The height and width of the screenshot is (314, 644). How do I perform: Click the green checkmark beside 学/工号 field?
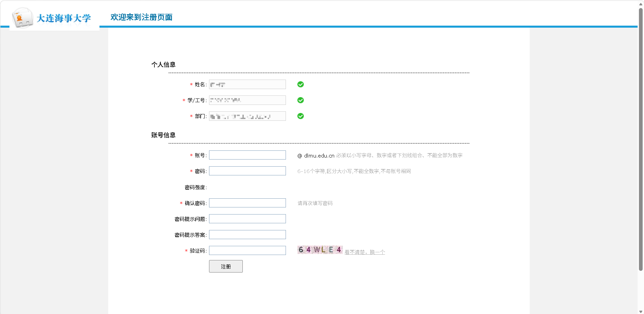point(300,100)
